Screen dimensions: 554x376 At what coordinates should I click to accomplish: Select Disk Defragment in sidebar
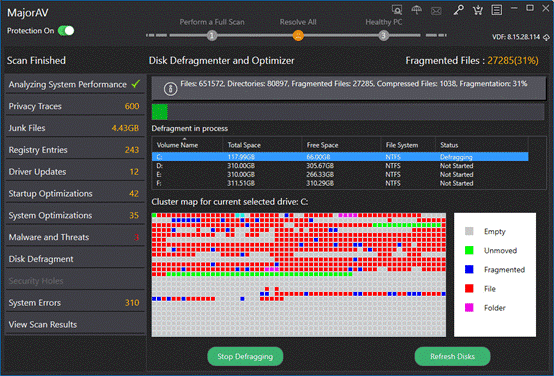click(x=75, y=259)
